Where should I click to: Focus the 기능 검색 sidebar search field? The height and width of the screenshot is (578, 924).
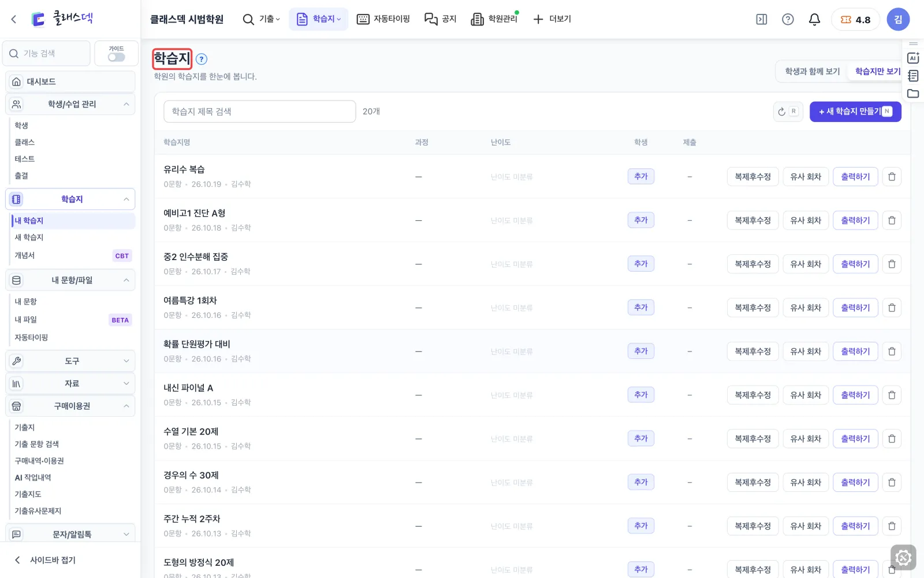(x=46, y=53)
